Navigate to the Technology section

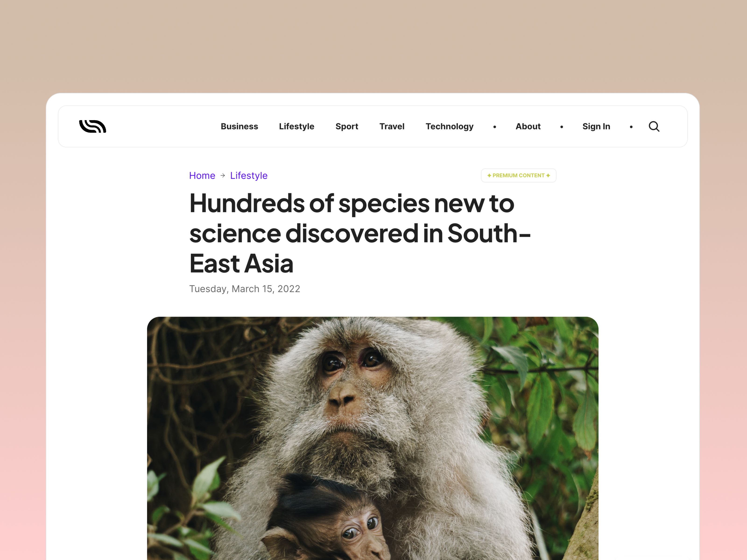pyautogui.click(x=449, y=126)
